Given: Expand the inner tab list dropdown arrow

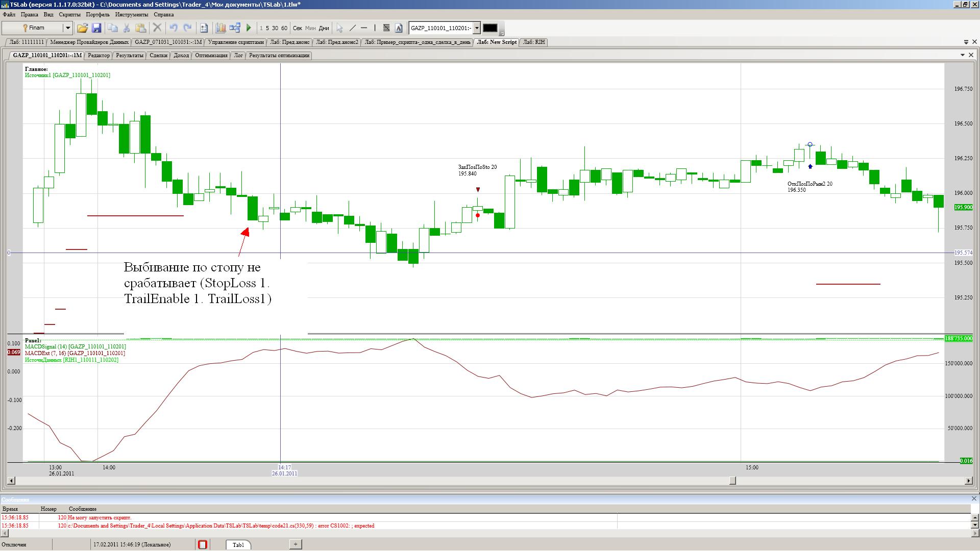Looking at the screenshot, I should [963, 55].
